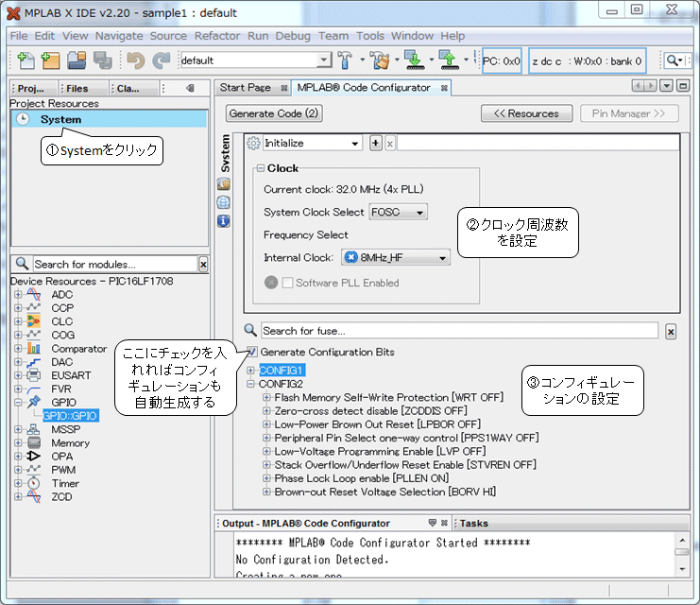700x605 pixels.
Task: Click the blue info icon in sidebar
Action: tap(224, 221)
